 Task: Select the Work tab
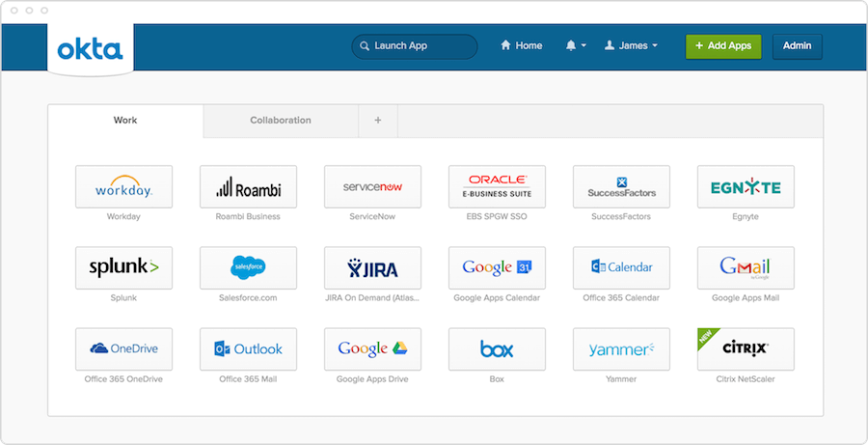tap(125, 121)
